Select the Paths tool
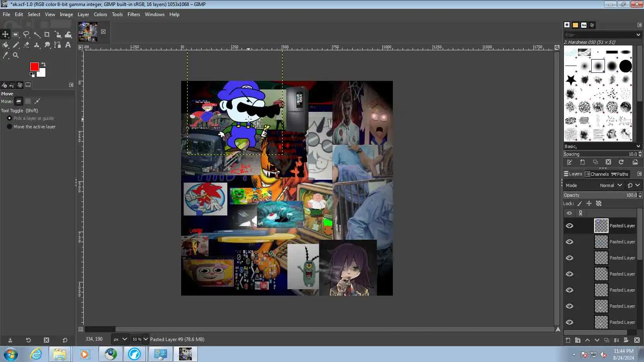Screen dimensions: 644x362 58,45
